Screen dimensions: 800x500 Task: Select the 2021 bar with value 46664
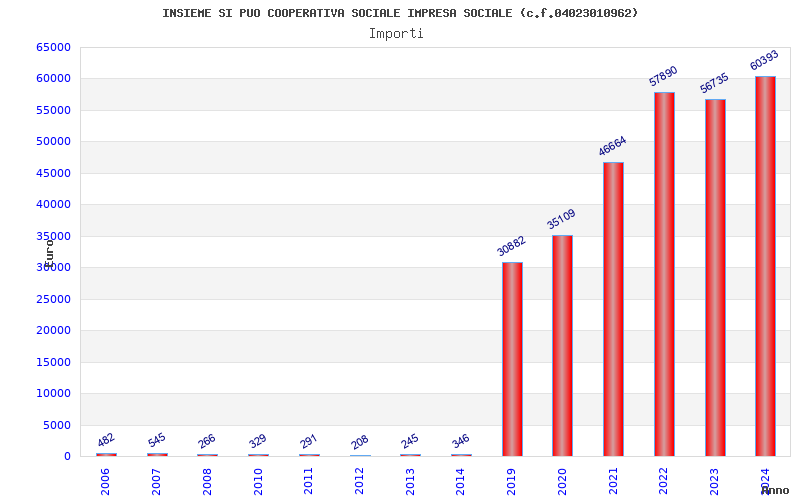[613, 309]
